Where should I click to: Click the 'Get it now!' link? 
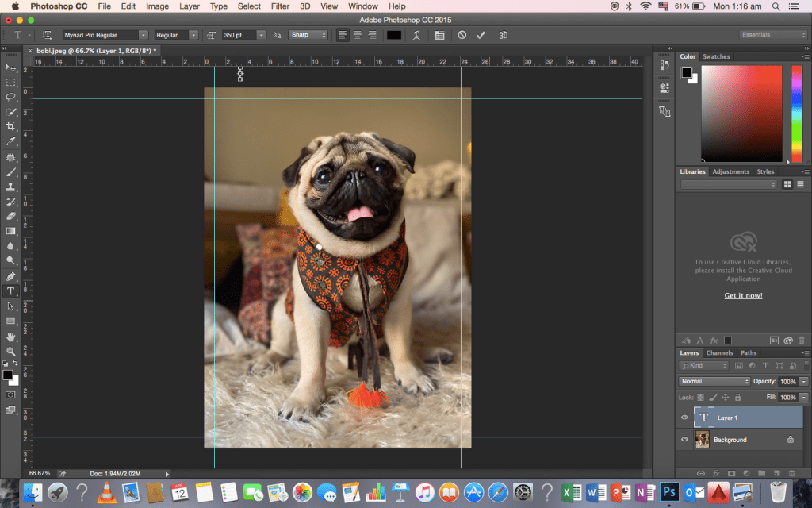[743, 296]
